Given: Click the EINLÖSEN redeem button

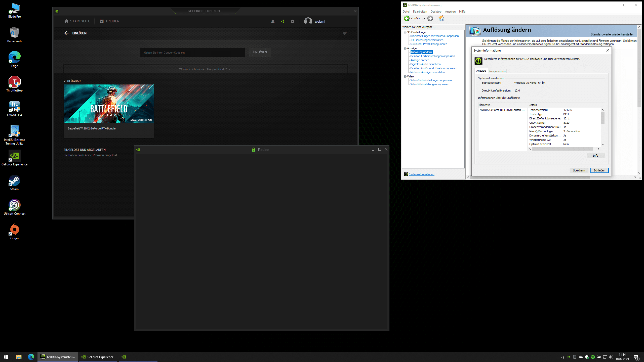Looking at the screenshot, I should tap(260, 52).
